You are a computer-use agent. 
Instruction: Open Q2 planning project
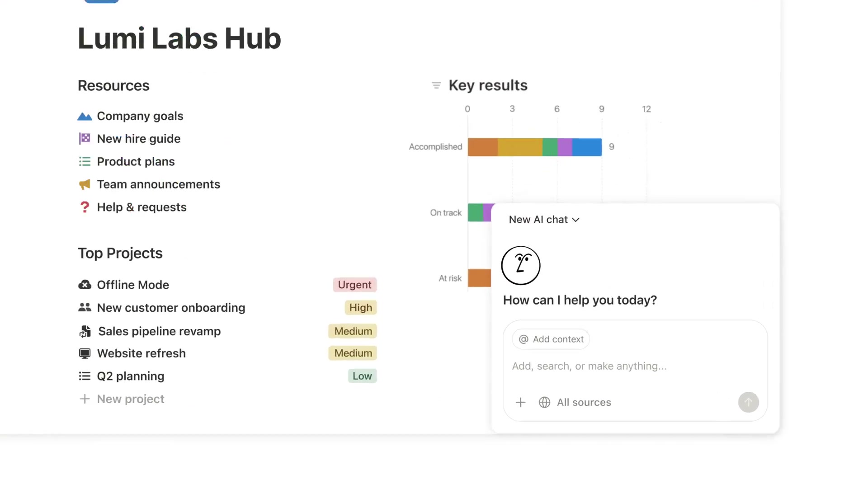[x=131, y=376]
